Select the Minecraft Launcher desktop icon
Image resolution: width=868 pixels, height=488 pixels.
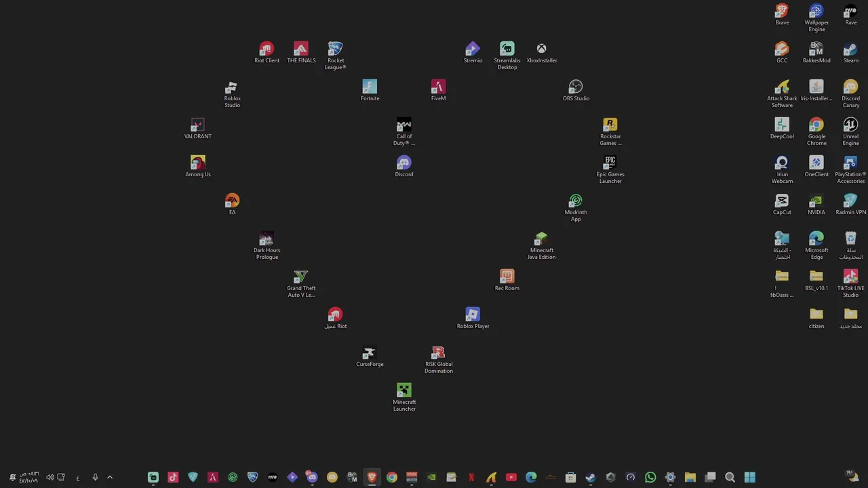404,397
